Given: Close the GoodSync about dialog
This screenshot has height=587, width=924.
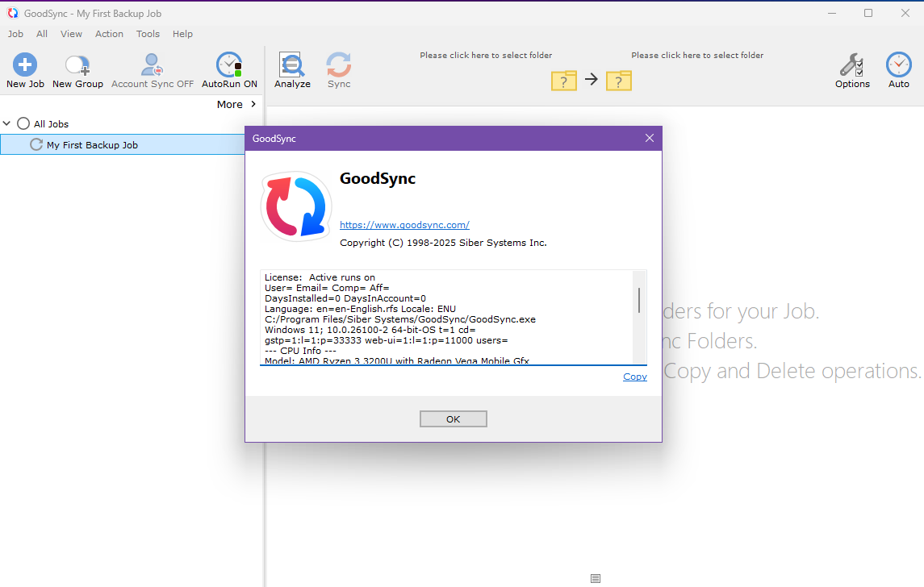Looking at the screenshot, I should [x=650, y=138].
